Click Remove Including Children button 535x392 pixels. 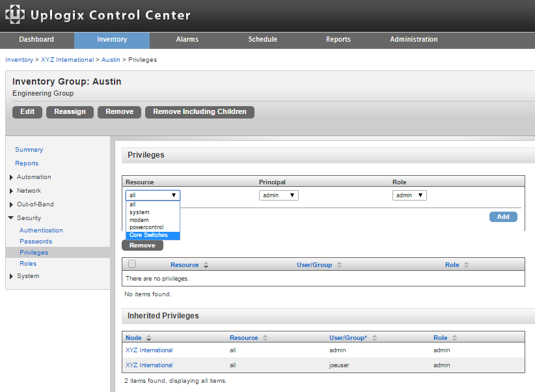[x=200, y=112]
